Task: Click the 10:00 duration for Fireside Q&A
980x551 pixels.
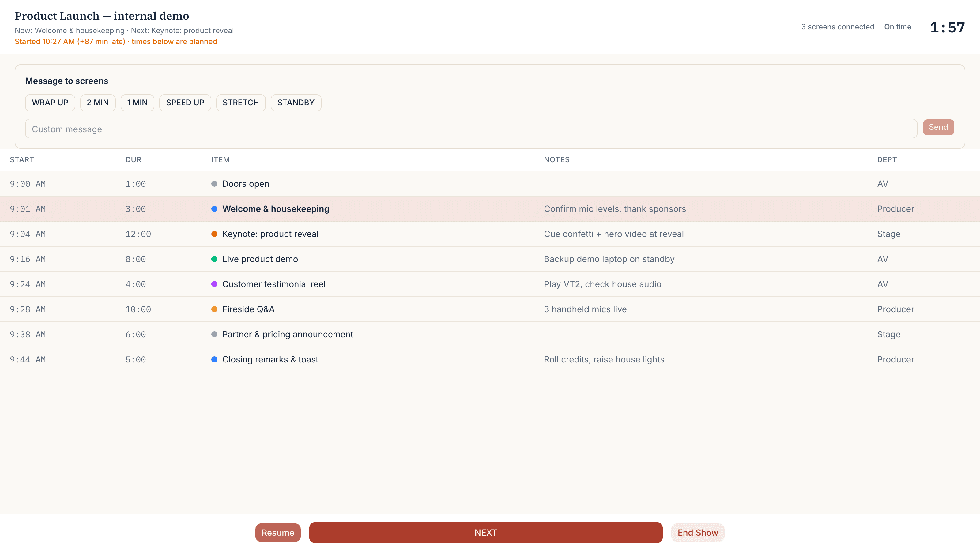Action: click(x=138, y=309)
